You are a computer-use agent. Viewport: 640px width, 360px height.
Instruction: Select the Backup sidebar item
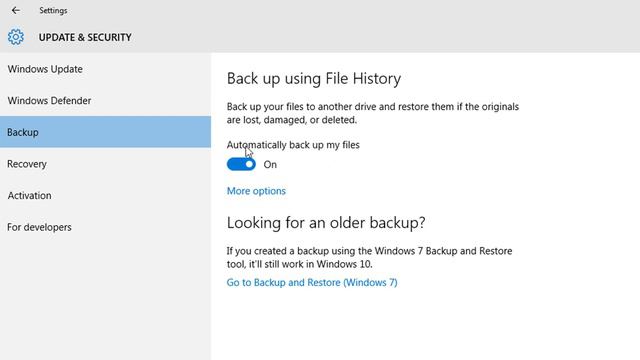(x=105, y=132)
